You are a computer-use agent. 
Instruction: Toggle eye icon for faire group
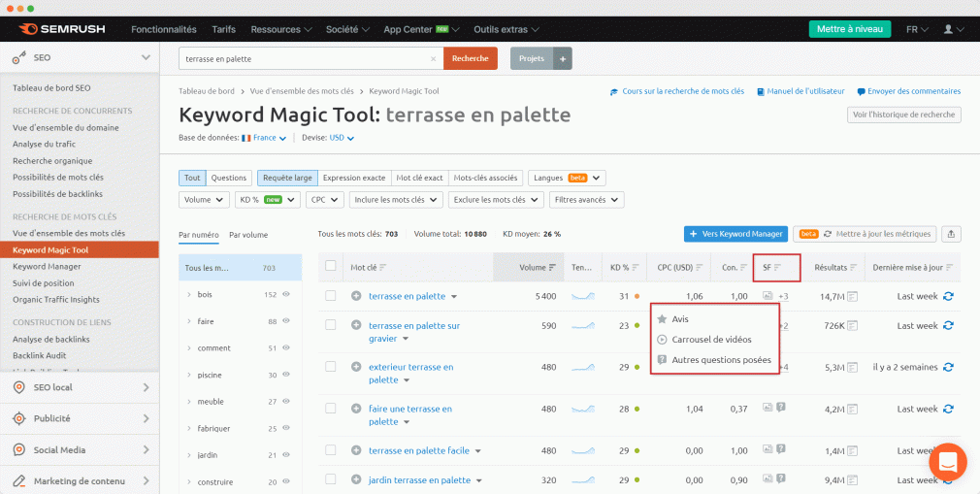pyautogui.click(x=286, y=321)
